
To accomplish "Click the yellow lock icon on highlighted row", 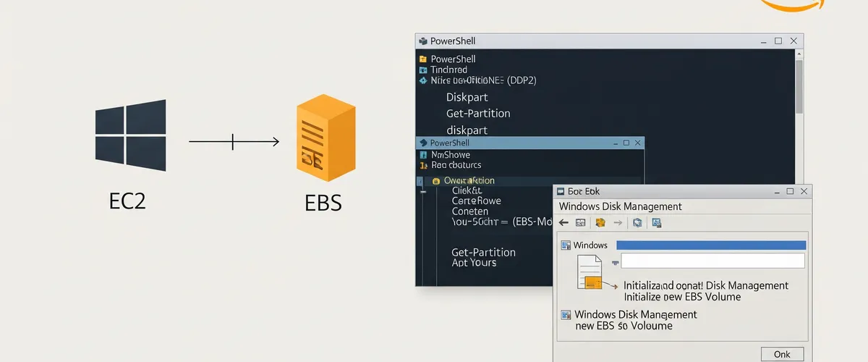I will (x=436, y=180).
